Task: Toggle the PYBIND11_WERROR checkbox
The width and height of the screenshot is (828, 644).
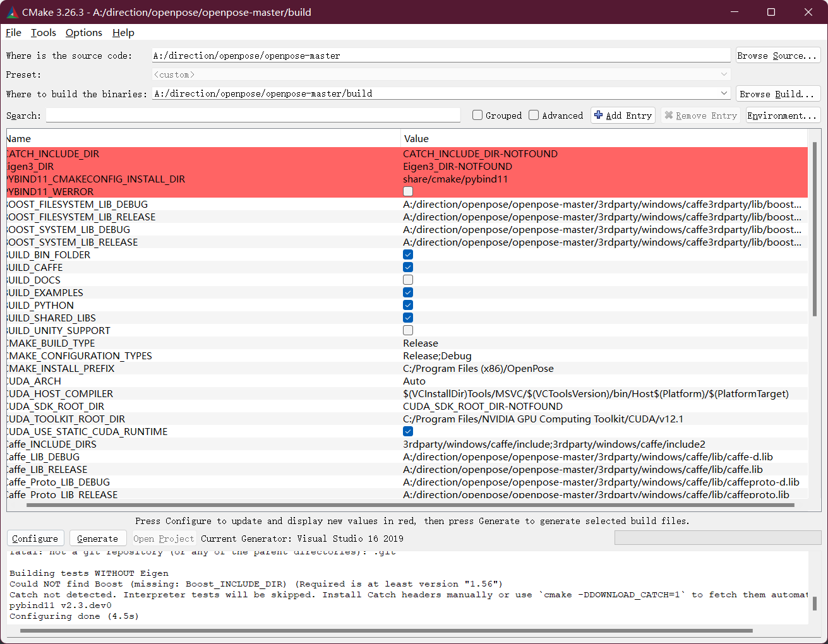Action: [408, 191]
